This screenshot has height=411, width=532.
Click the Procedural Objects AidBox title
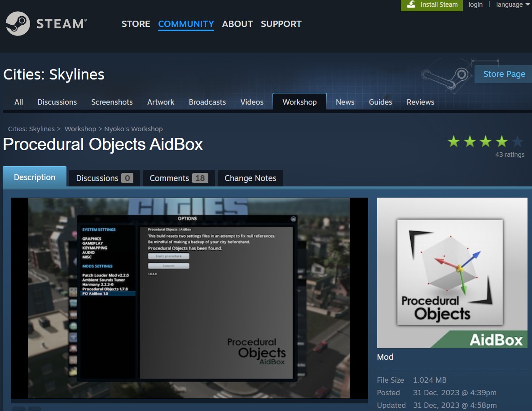click(x=103, y=144)
